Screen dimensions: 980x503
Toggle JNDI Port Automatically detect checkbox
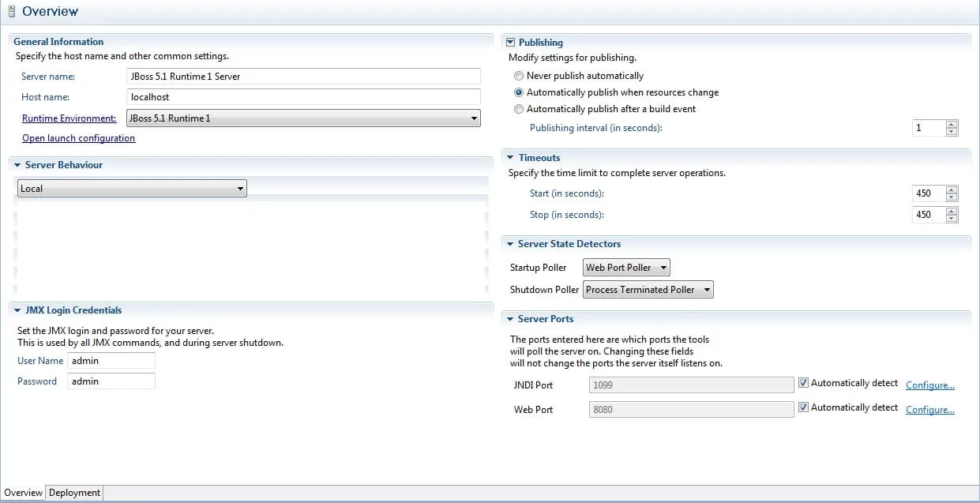tap(803, 383)
